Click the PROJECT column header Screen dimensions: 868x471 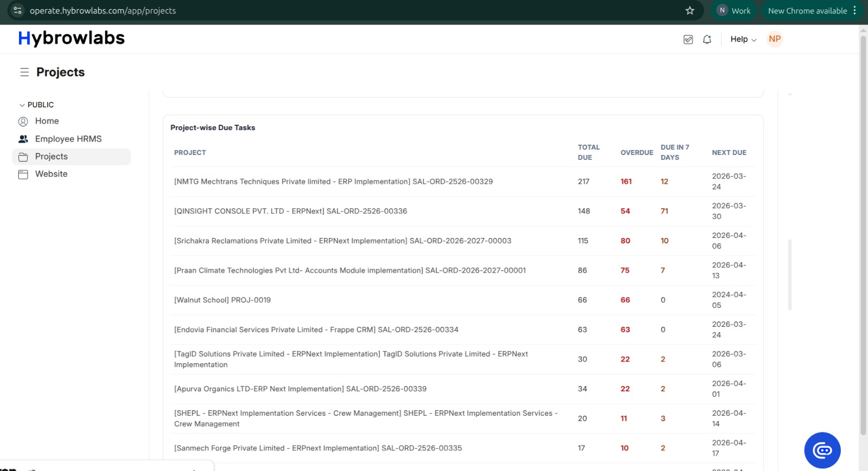click(190, 153)
